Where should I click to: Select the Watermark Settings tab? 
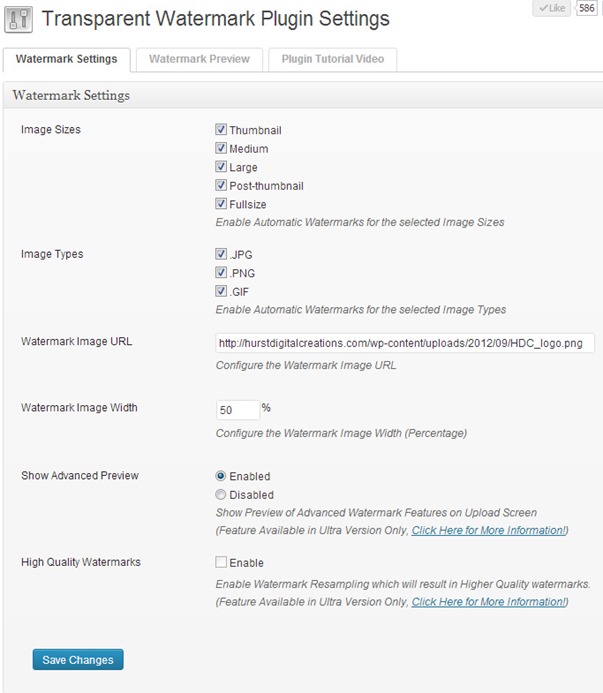point(67,59)
